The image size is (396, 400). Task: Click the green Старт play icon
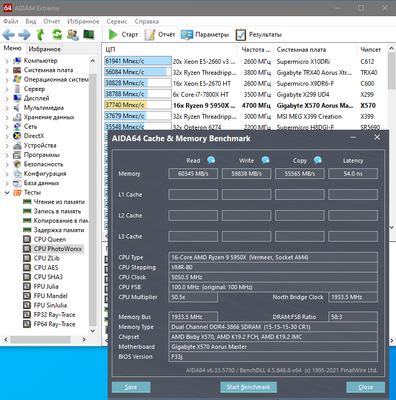click(113, 34)
